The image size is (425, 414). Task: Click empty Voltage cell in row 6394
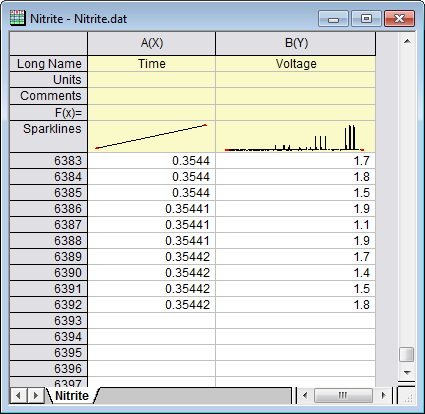pos(296,337)
